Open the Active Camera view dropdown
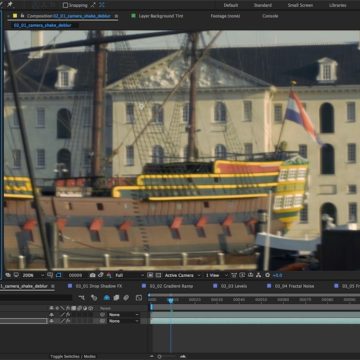Viewport: 360px width, 360px height. tap(183, 275)
